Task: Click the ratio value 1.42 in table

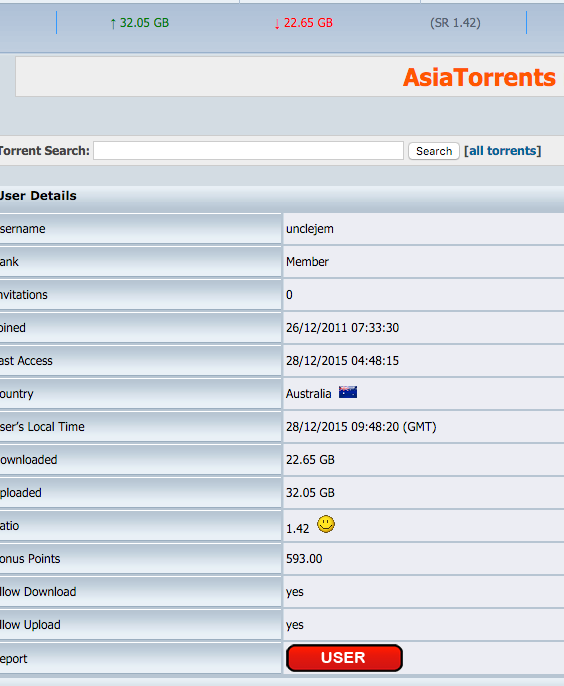Action: pos(298,528)
